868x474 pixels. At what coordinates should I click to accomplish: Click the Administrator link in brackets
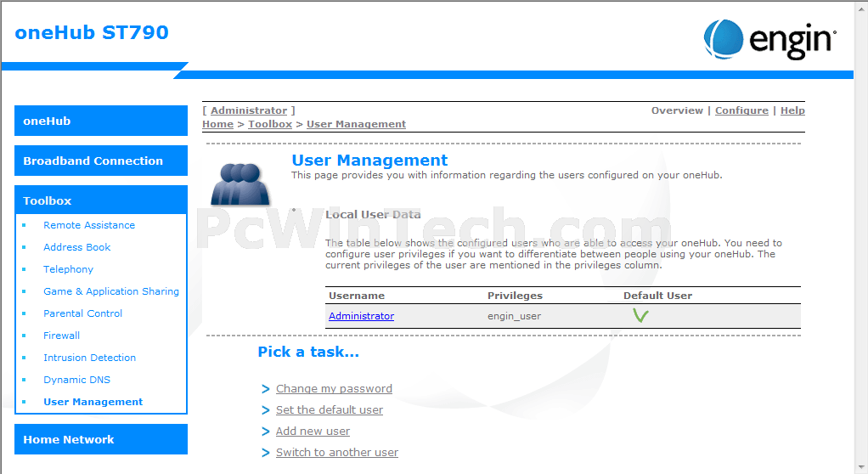pos(249,110)
